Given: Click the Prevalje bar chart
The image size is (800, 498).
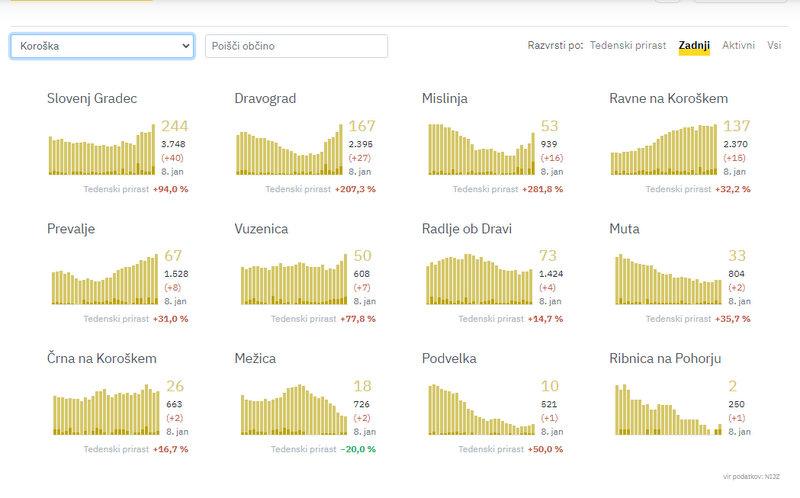Looking at the screenshot, I should [104, 280].
